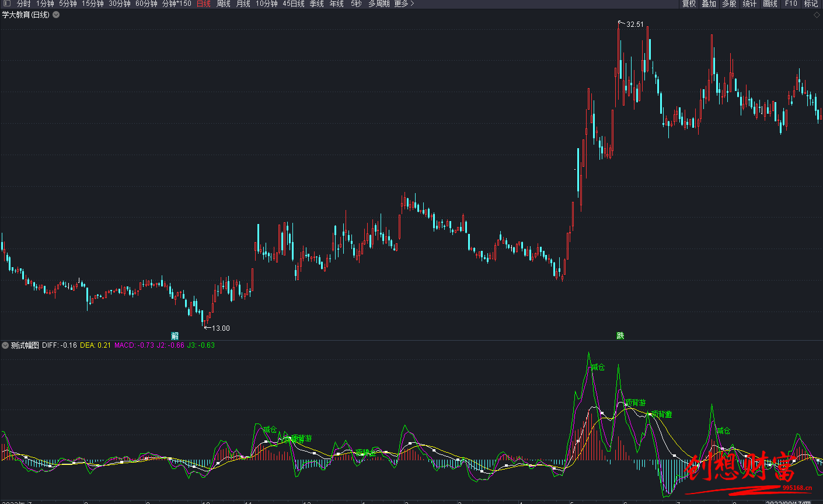Click the square panel icon at toolbar start
The image size is (823, 504).
click(6, 3)
